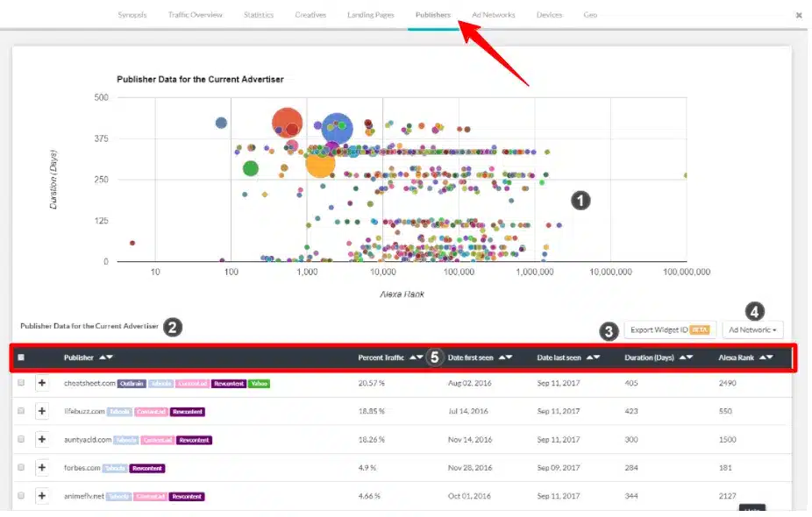The image size is (812, 517).
Task: Click the Date last seen sort arrows
Action: click(594, 358)
